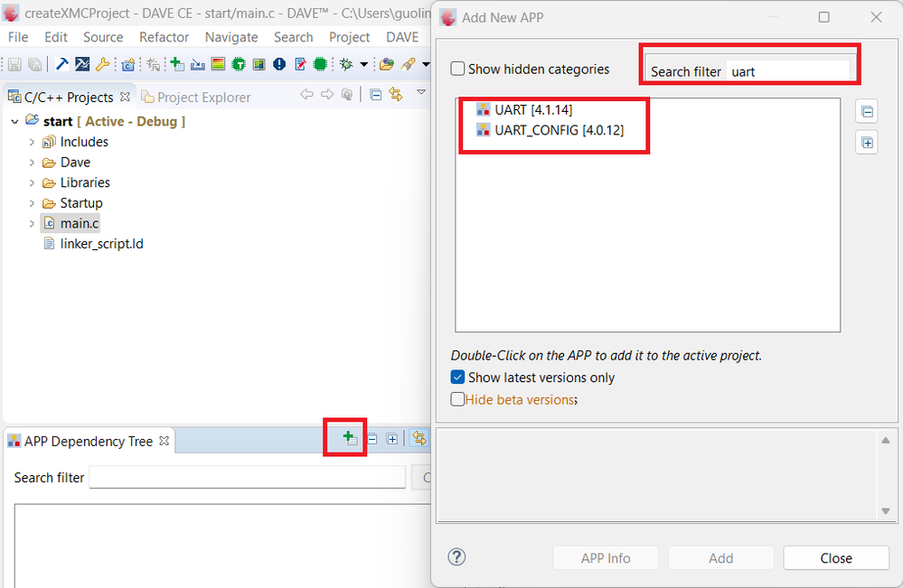Click the flashlight search toolbar icon

point(409,64)
